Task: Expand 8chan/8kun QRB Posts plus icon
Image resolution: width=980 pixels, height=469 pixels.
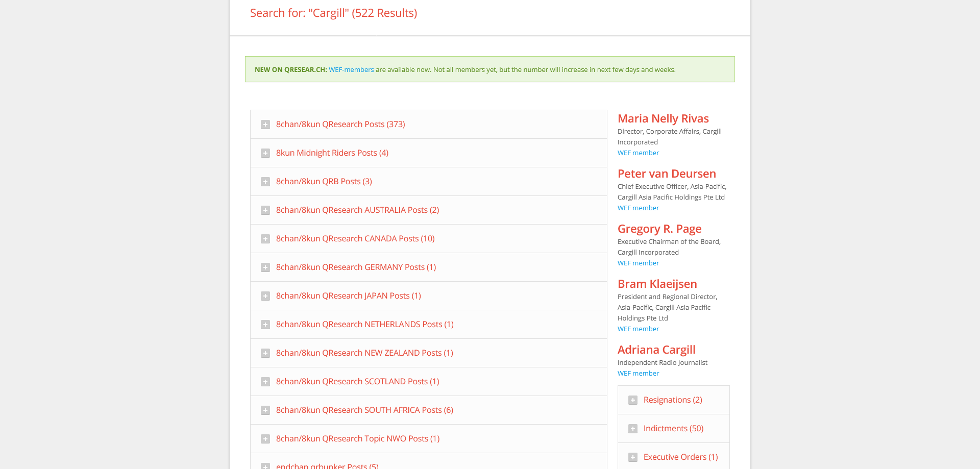Action: tap(265, 182)
